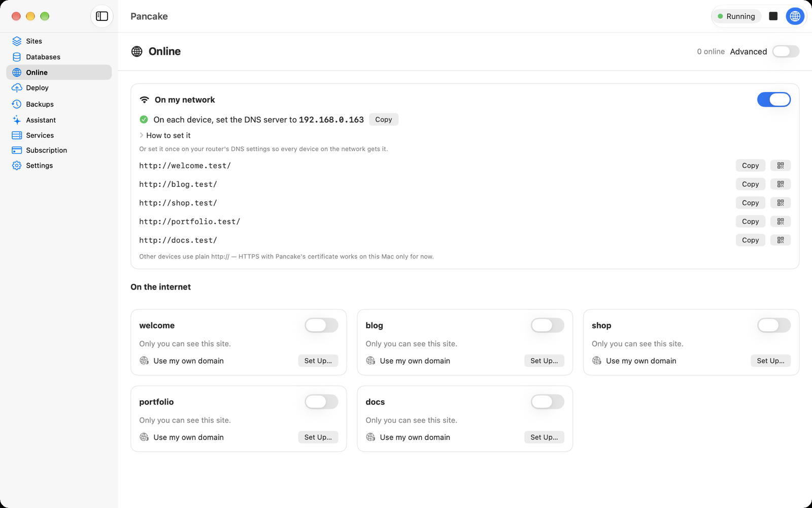Open Backups via its clock icon
The width and height of the screenshot is (812, 508).
click(17, 104)
